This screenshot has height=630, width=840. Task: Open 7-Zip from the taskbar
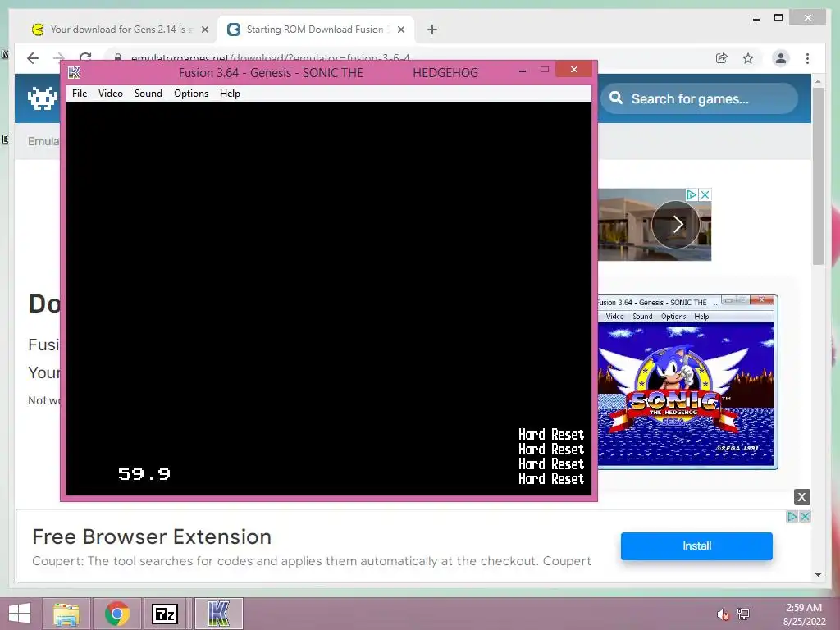[x=165, y=614]
